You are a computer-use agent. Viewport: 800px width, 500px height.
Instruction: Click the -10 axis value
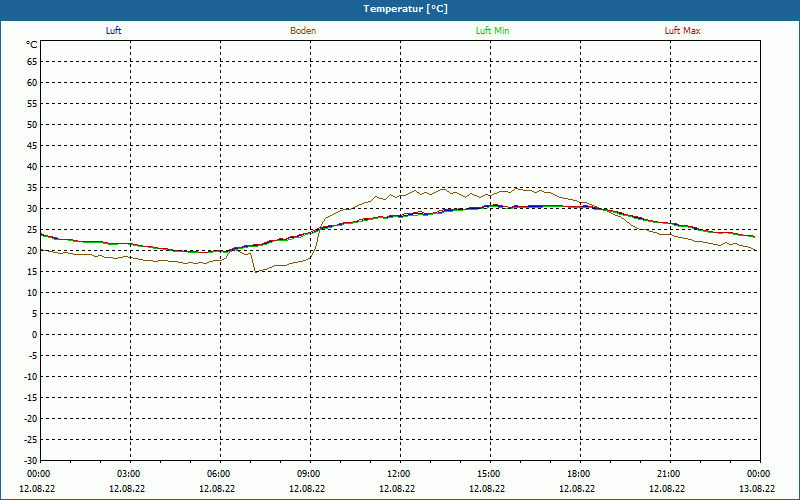31,377
